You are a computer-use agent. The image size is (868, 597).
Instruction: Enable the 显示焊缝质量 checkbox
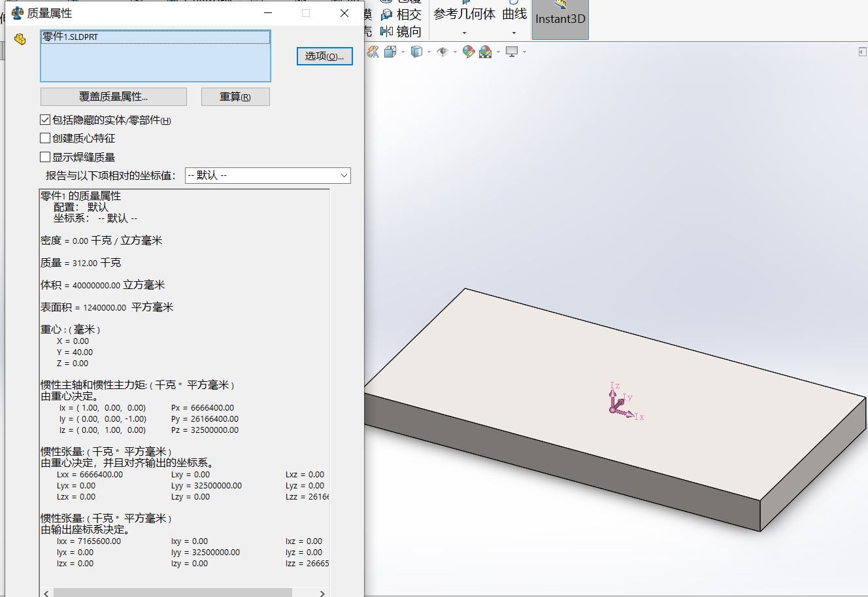click(45, 157)
